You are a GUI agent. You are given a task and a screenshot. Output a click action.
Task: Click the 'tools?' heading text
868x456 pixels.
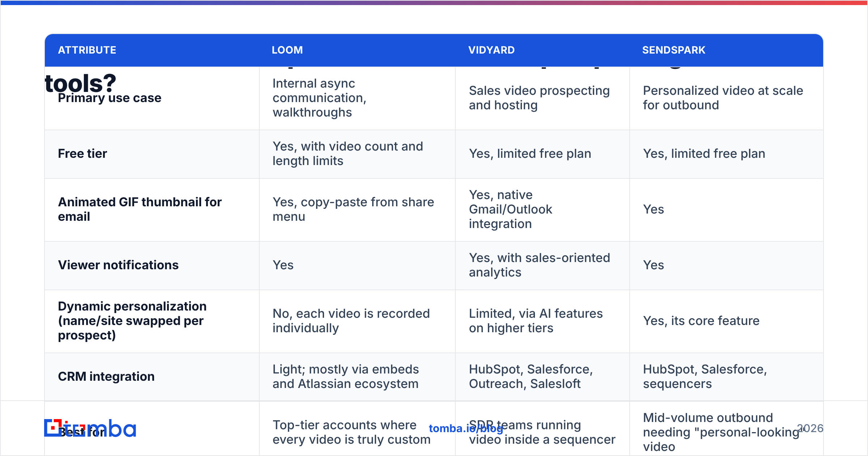click(80, 83)
